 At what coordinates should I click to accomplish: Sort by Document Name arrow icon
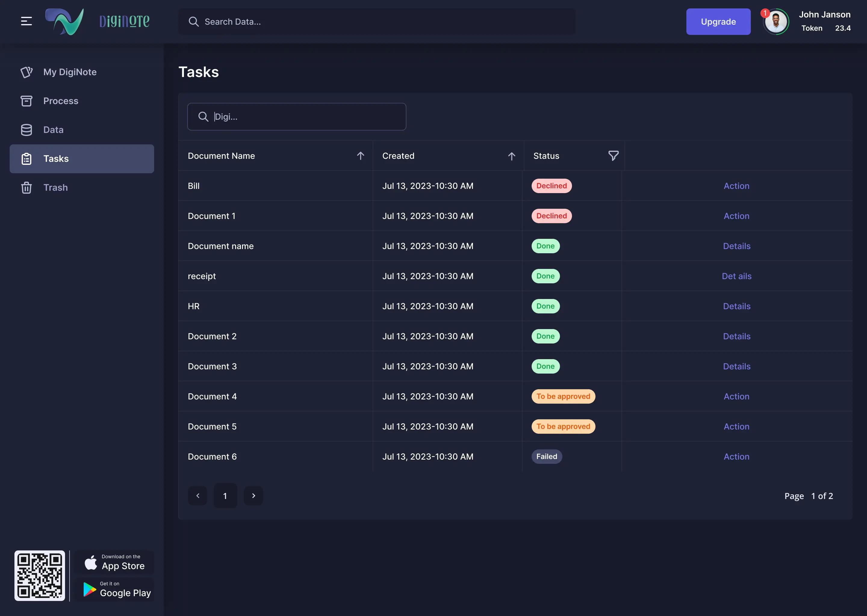pos(360,156)
